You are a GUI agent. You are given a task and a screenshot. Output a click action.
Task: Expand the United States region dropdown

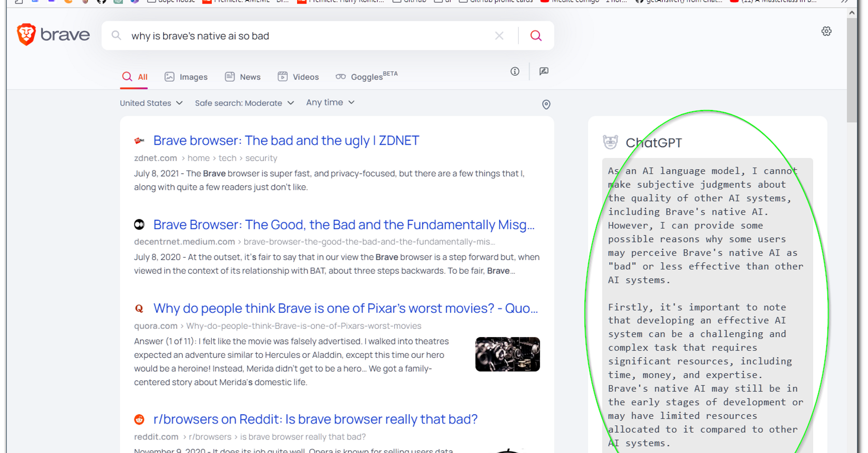(x=151, y=103)
